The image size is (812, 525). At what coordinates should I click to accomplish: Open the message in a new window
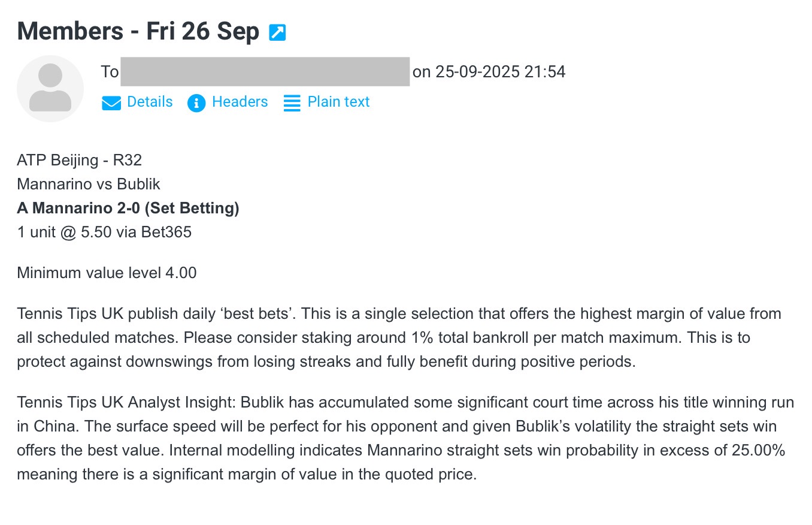pyautogui.click(x=277, y=32)
